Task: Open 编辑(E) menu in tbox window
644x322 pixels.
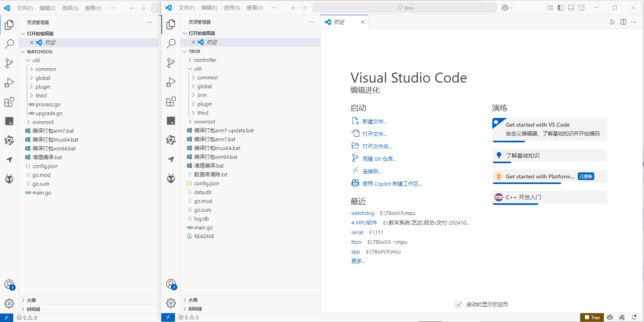Action: (209, 8)
